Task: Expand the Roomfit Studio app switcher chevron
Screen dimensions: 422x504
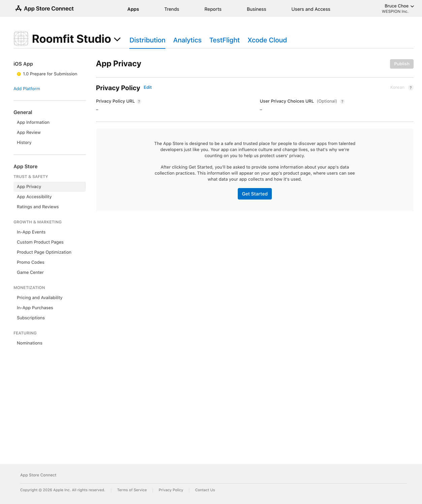Action: (117, 39)
